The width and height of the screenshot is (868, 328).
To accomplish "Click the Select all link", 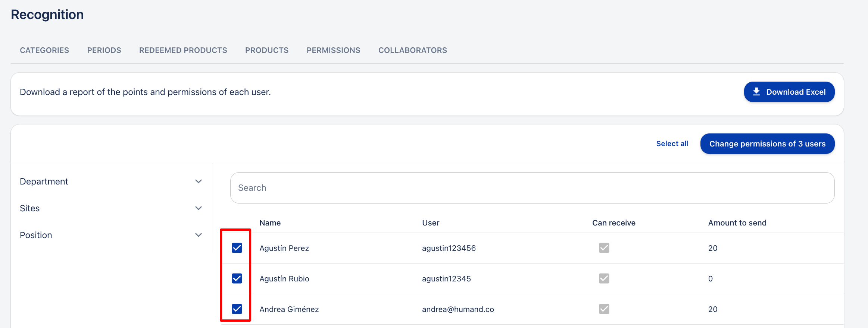I will [x=672, y=144].
